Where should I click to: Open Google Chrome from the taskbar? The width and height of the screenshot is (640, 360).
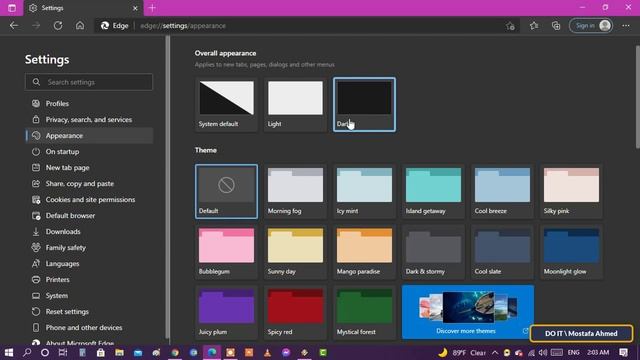[175, 352]
